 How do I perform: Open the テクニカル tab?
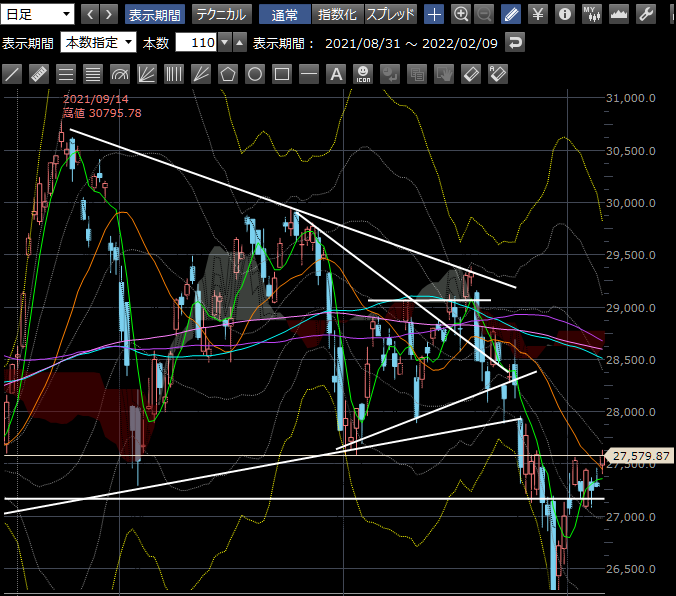222,14
